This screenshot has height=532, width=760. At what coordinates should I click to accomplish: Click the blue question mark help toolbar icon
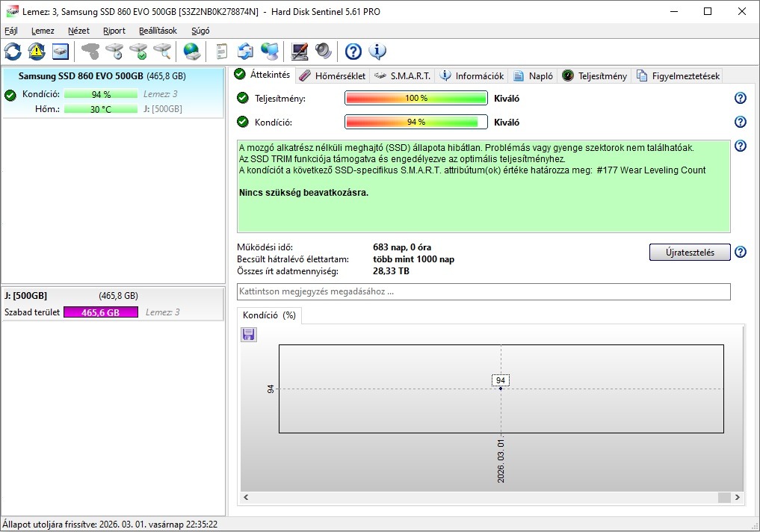[x=353, y=51]
